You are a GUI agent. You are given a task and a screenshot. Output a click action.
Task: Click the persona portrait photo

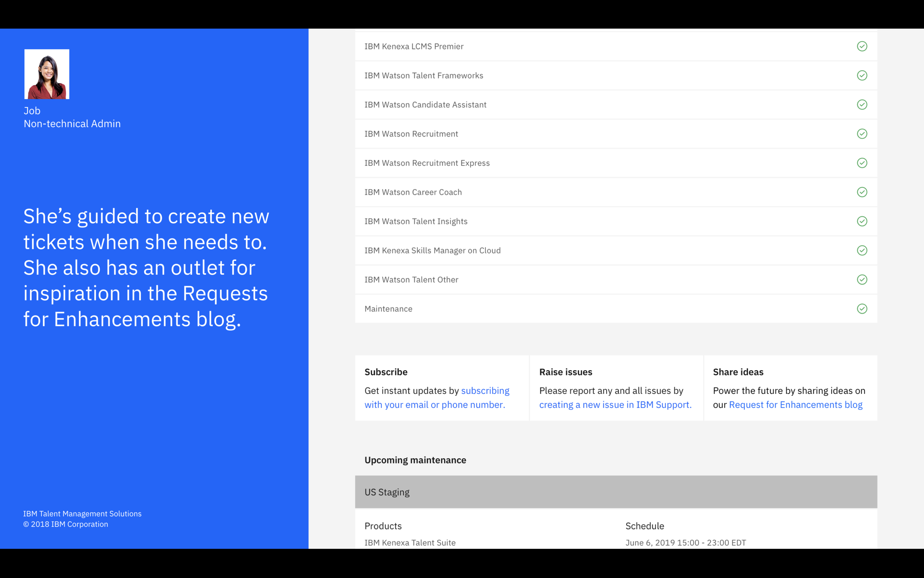pyautogui.click(x=47, y=74)
